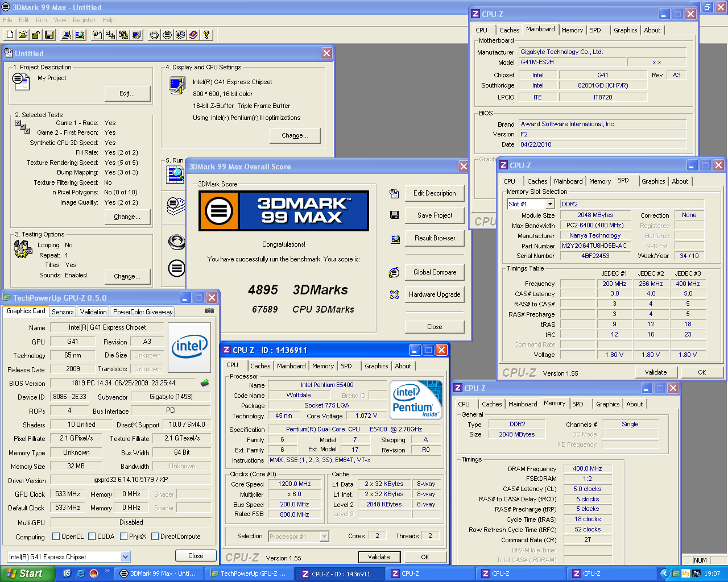Click the purple help book toolbar icon
This screenshot has height=582, width=728.
pyautogui.click(x=193, y=35)
